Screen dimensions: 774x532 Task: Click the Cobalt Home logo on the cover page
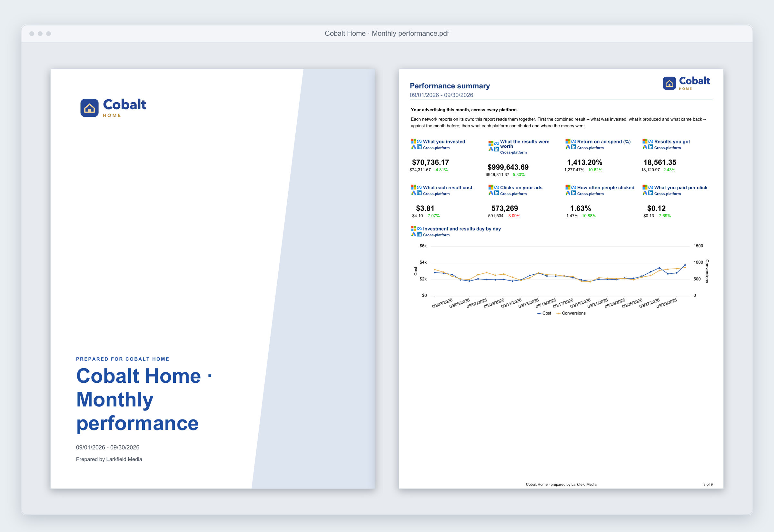coord(113,108)
